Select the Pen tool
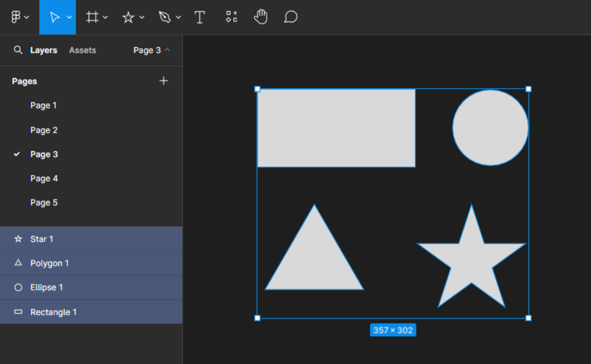 pyautogui.click(x=165, y=17)
